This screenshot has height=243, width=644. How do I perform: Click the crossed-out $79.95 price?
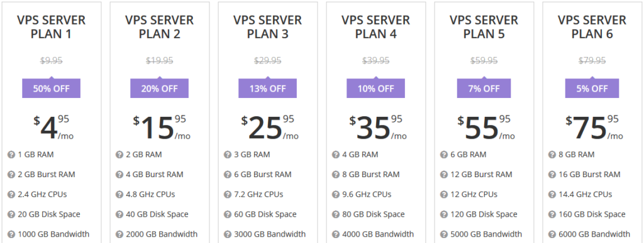[592, 61]
